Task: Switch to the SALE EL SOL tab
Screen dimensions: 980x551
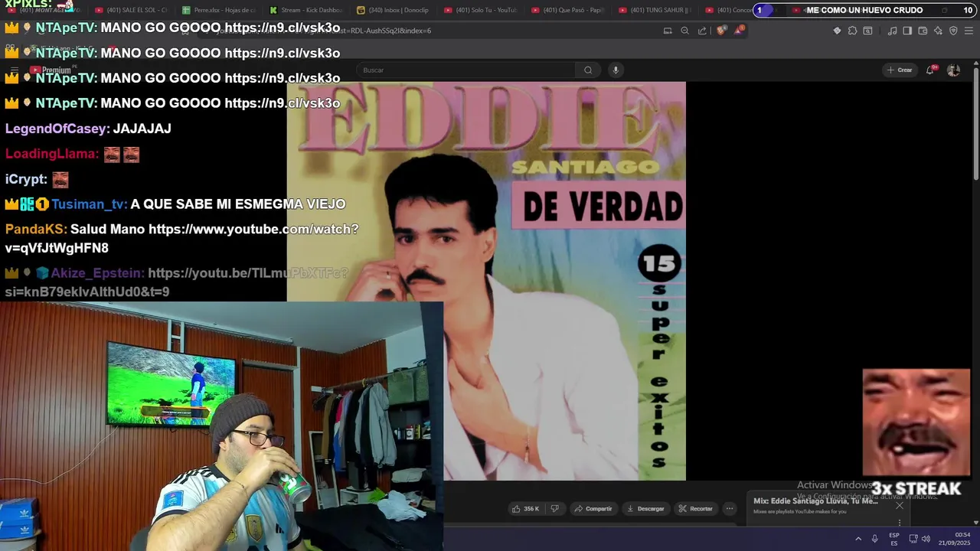Action: tap(130, 10)
